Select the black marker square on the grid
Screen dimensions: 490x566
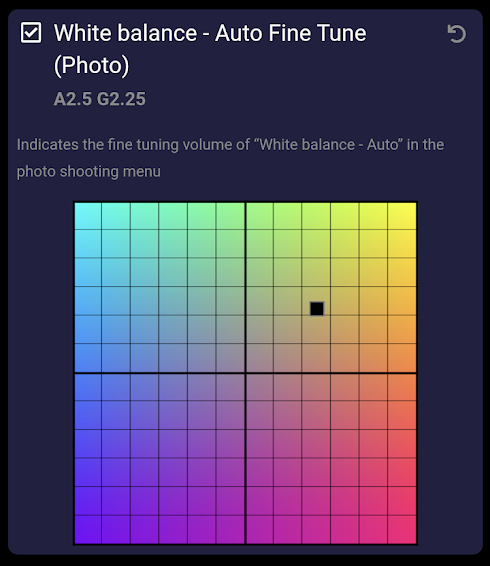pos(317,309)
